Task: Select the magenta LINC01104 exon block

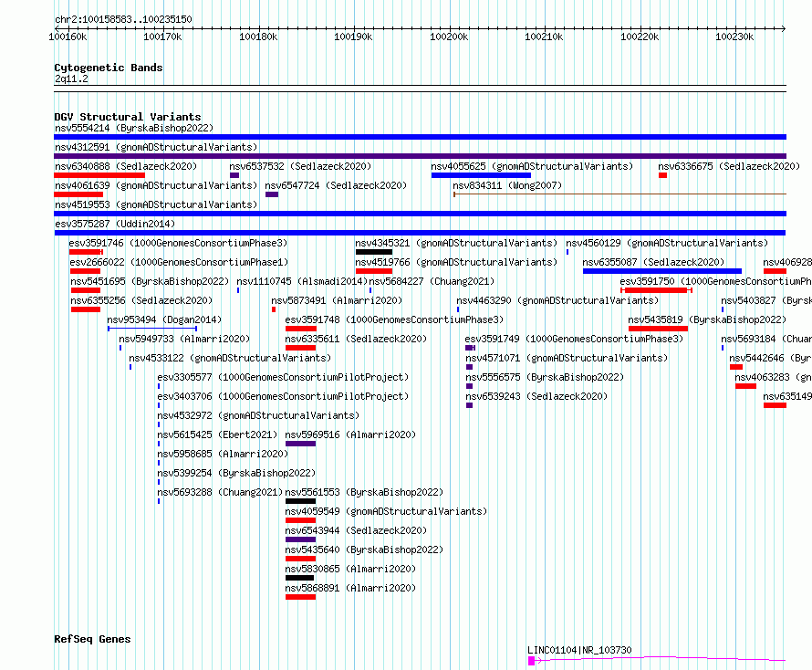Action: [x=531, y=661]
